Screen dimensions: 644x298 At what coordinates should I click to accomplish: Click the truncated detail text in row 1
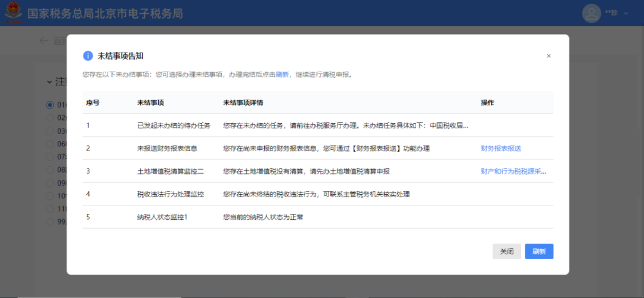coord(345,125)
